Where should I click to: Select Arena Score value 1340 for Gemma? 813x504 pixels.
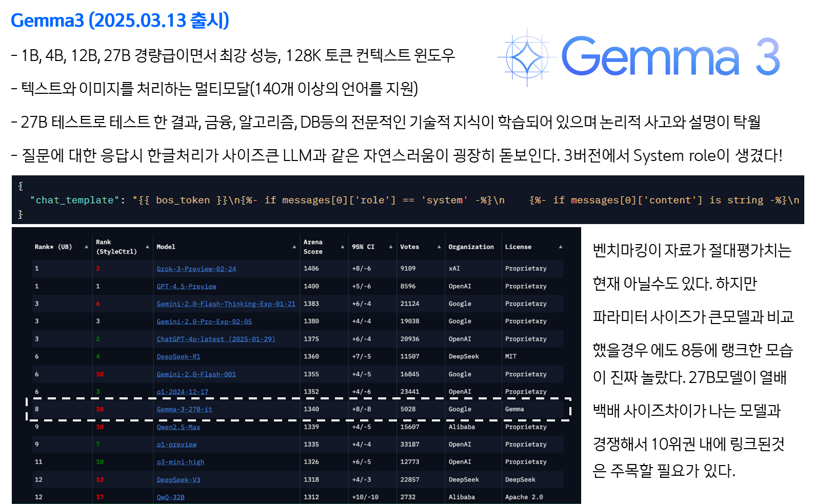pos(311,410)
